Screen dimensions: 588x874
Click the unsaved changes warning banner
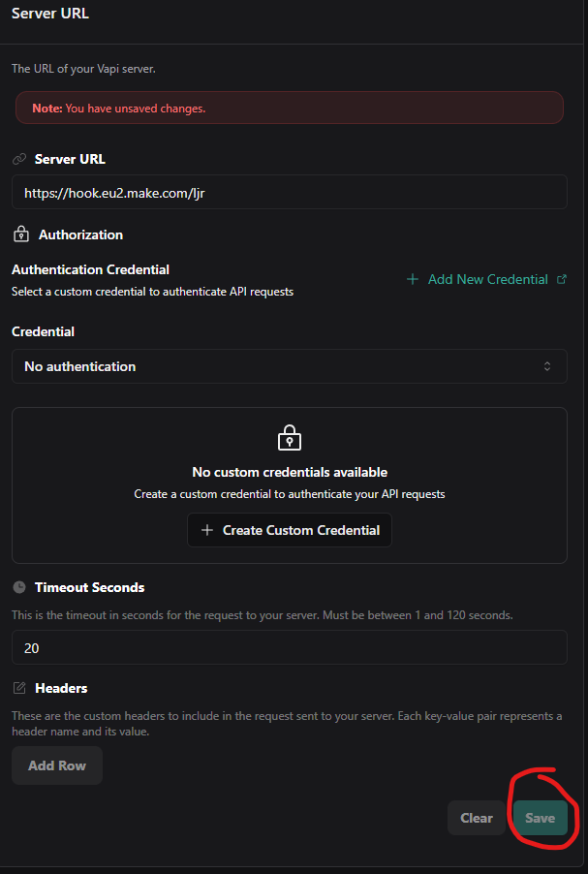pos(289,107)
